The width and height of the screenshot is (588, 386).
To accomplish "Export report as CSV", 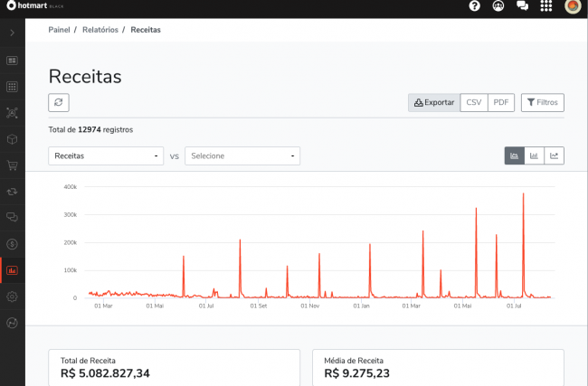I will point(474,103).
